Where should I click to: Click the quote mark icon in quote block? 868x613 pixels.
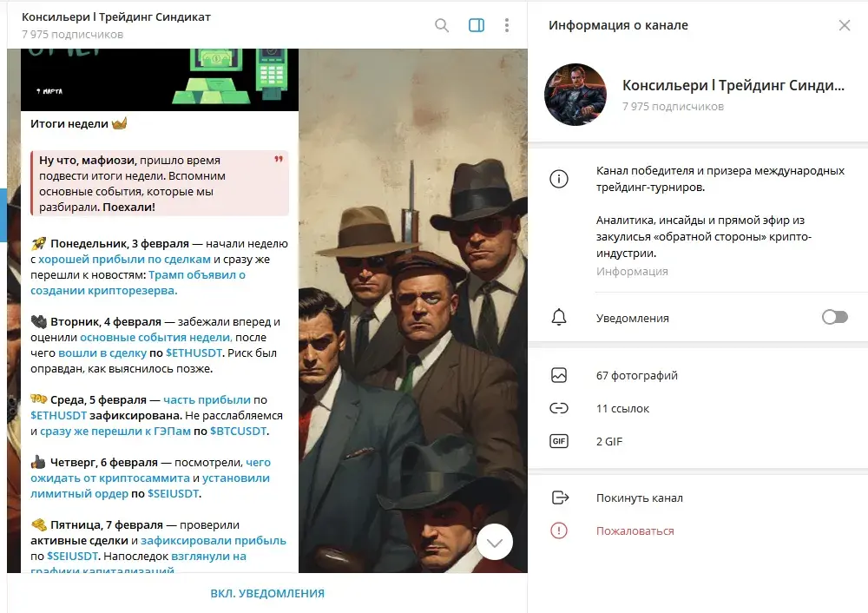click(279, 159)
